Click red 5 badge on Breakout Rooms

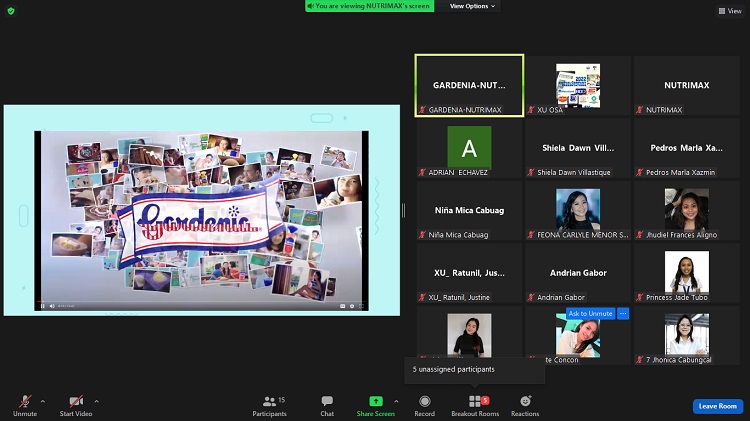[485, 400]
